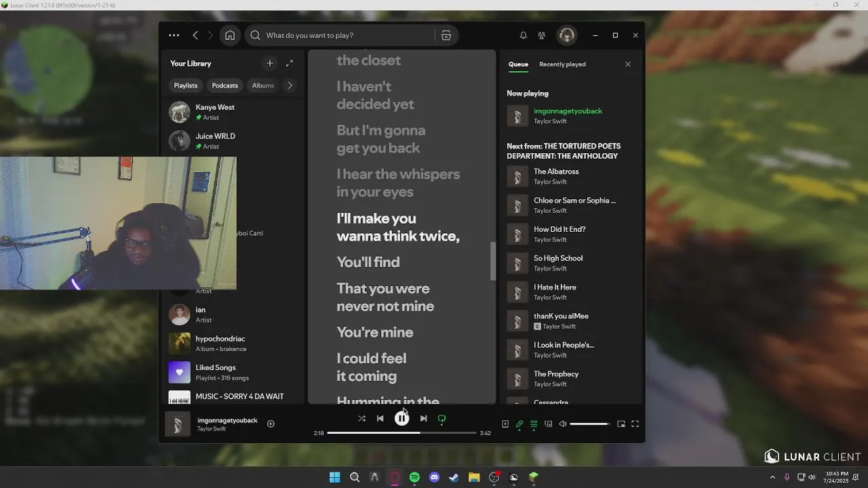Play How Did It End? from queue

[572, 234]
